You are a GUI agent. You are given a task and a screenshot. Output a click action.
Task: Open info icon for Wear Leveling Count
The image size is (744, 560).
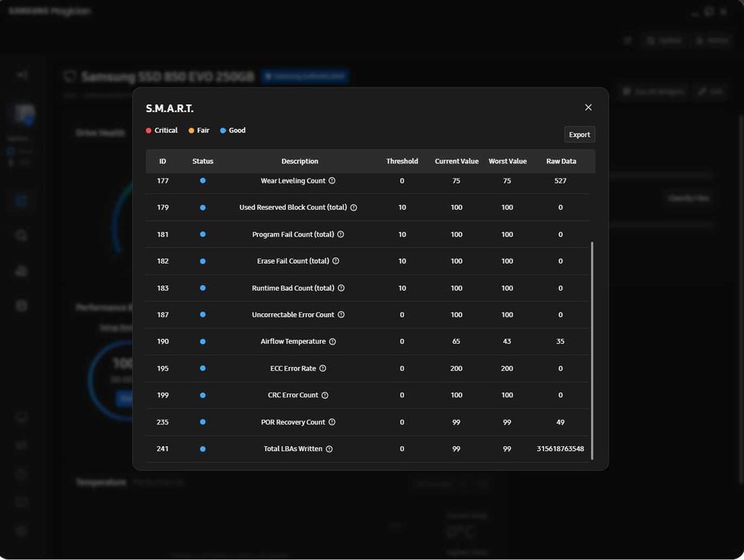click(x=332, y=181)
